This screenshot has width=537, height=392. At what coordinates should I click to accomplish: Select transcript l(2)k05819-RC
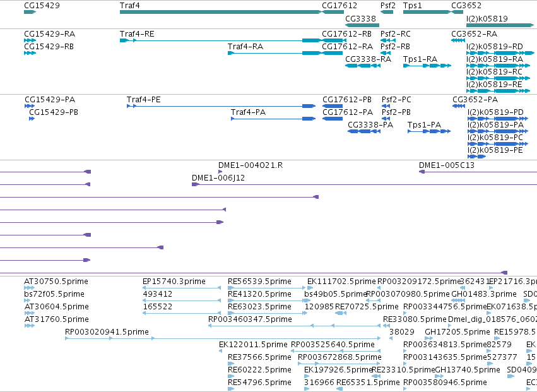[x=499, y=78]
